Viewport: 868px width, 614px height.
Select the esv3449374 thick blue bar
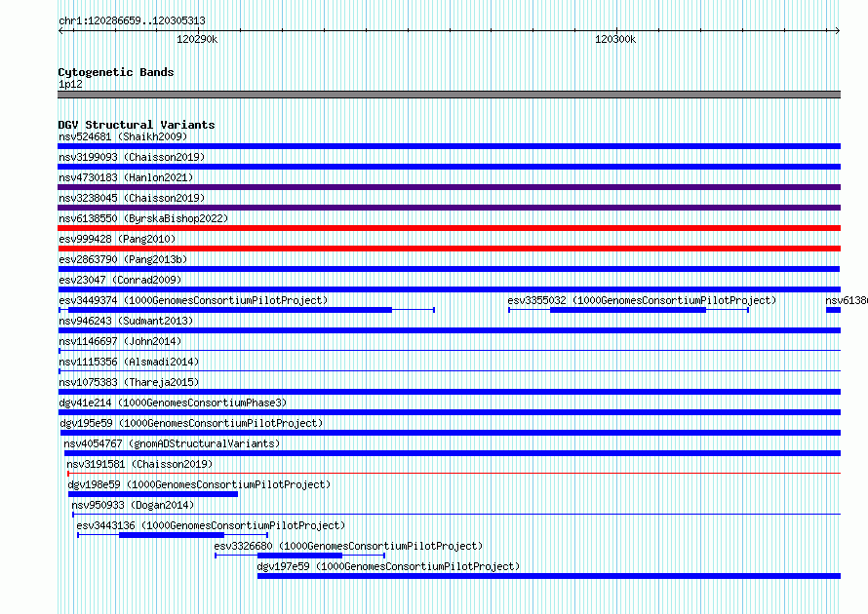(230, 310)
